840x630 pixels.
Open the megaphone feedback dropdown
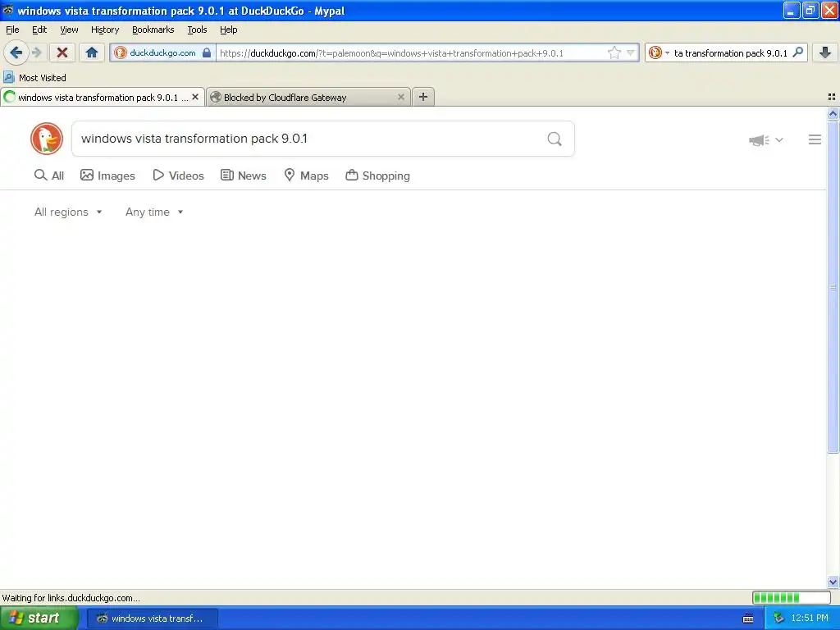[766, 139]
